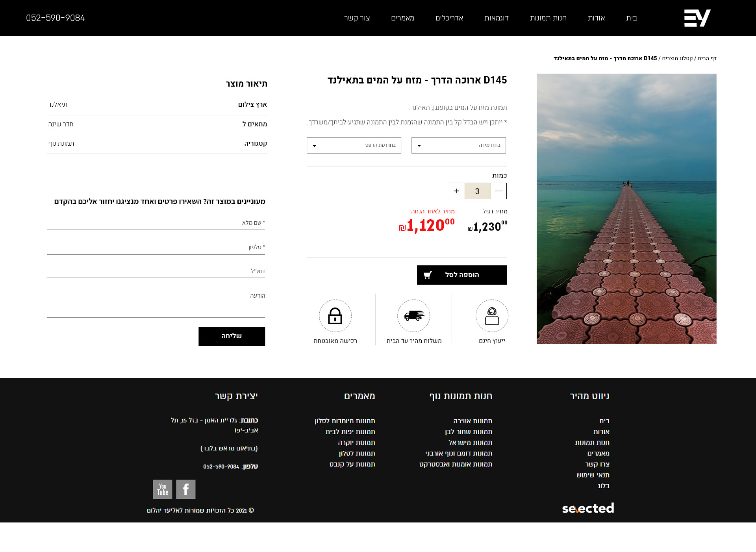Click the EY logo in header
This screenshot has height=552, width=756.
click(697, 18)
